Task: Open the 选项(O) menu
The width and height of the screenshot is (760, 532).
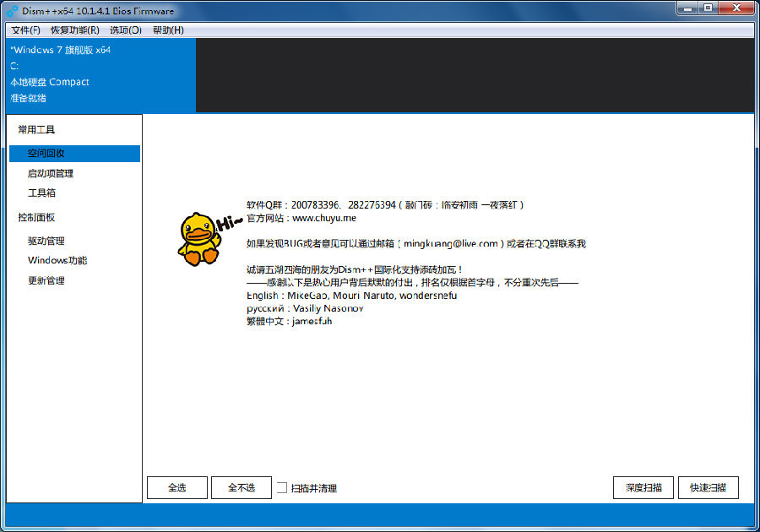Action: 126,30
